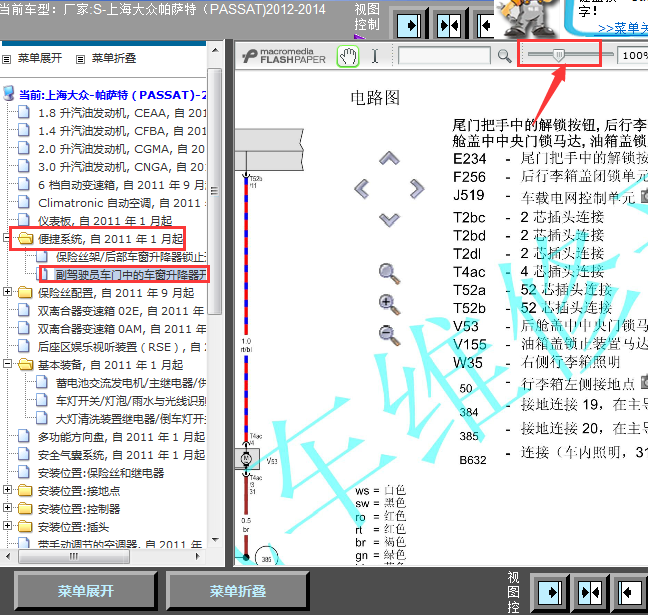Click top view control left-arrow button
The width and height of the screenshot is (648, 615).
[486, 26]
